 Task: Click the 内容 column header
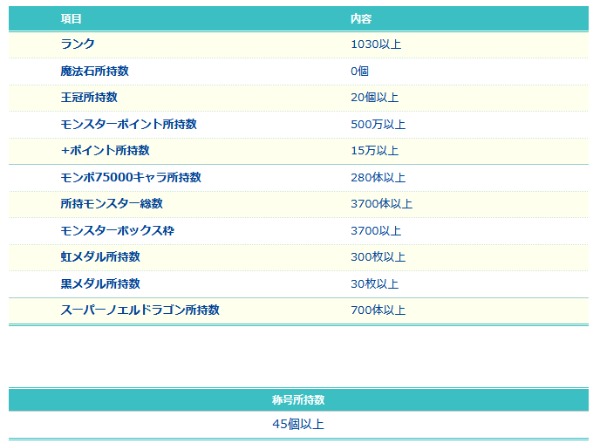coord(361,19)
